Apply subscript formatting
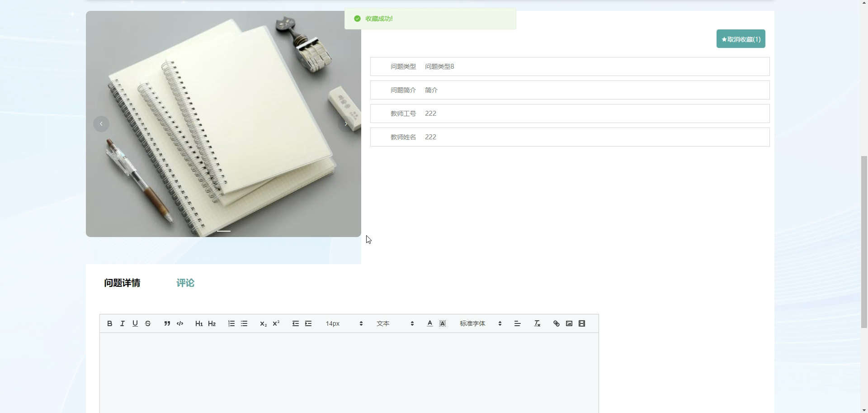 tap(263, 323)
